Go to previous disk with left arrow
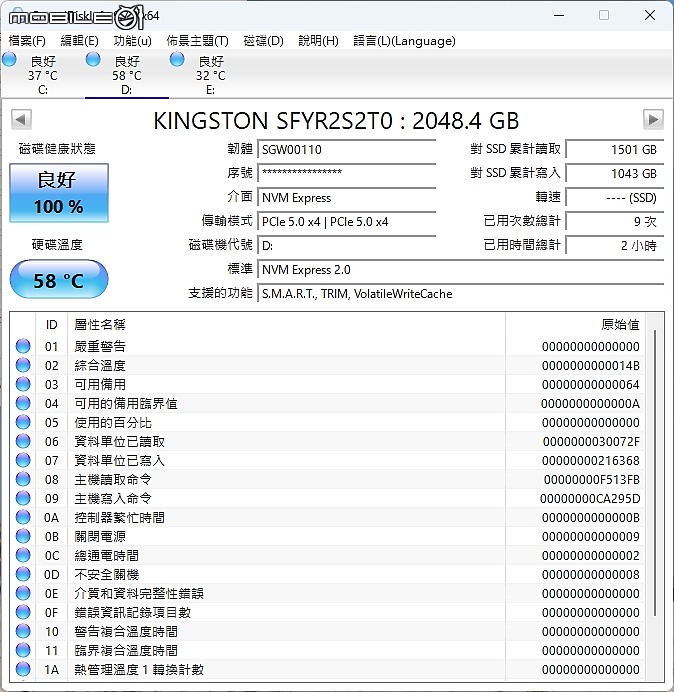 pyautogui.click(x=21, y=120)
